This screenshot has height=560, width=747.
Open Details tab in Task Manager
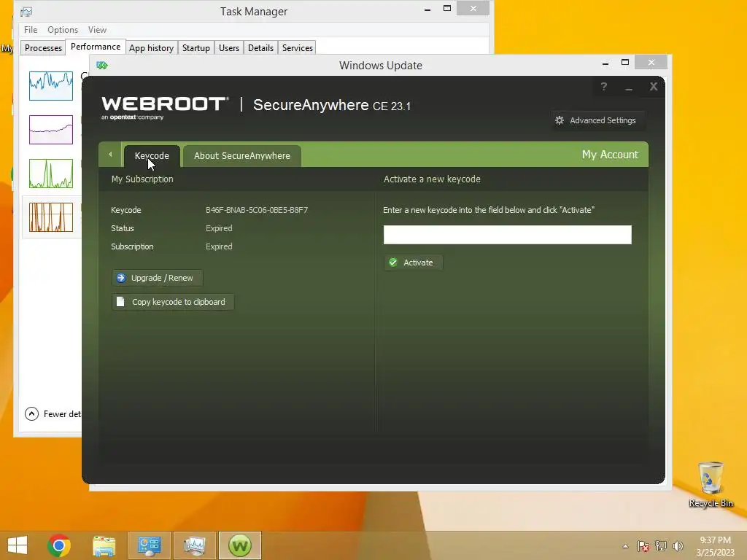(260, 47)
